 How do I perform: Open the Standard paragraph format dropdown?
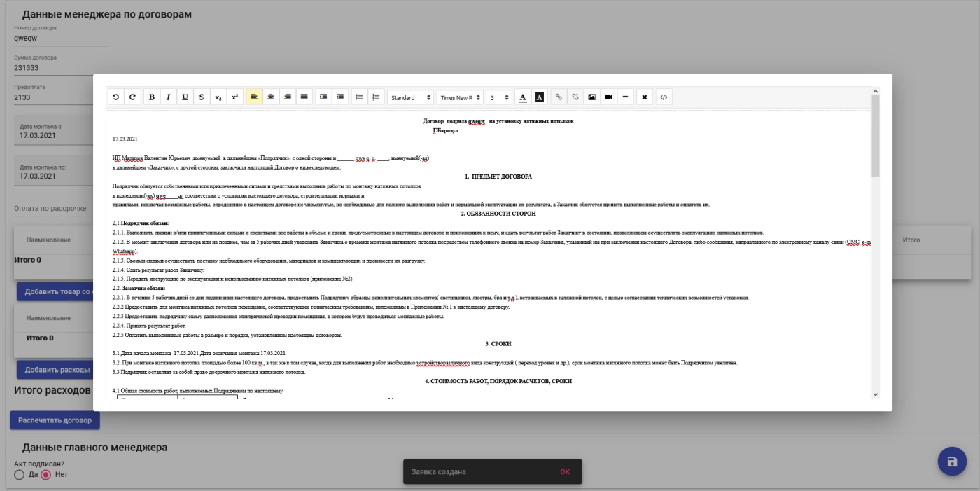click(411, 97)
